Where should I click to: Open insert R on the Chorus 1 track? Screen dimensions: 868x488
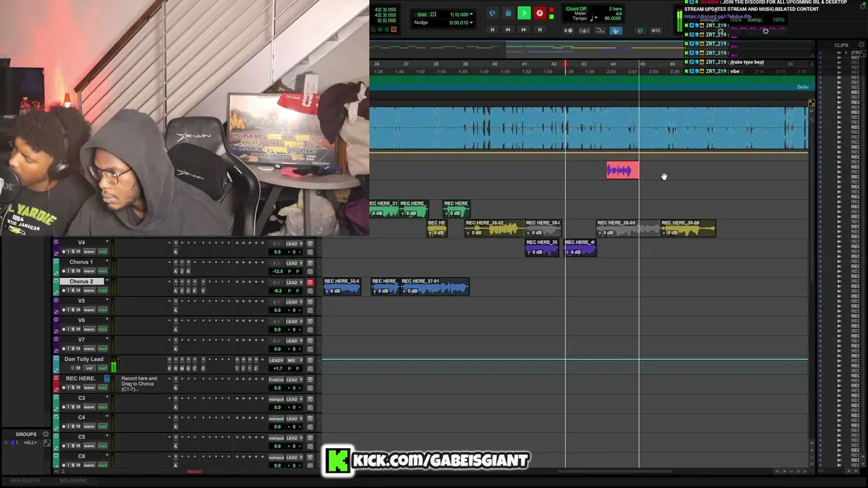(188, 271)
